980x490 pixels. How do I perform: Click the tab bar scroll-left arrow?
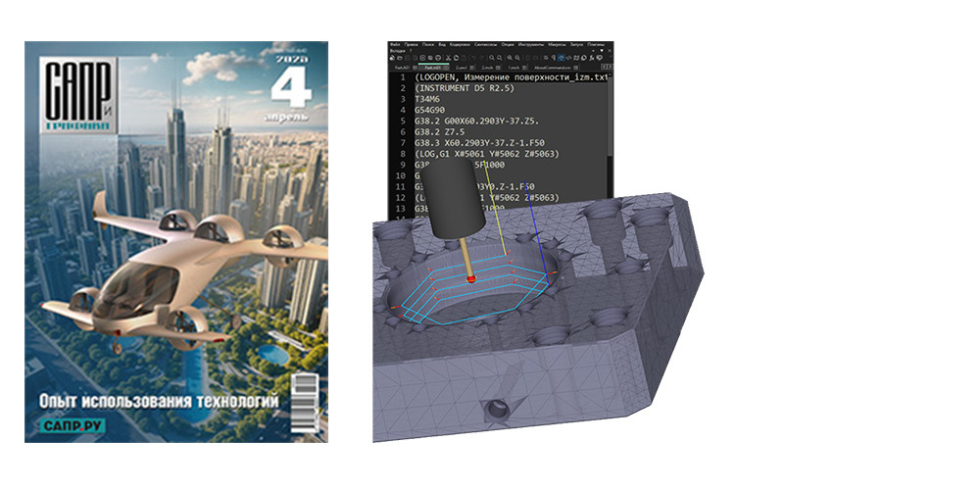coord(604,67)
